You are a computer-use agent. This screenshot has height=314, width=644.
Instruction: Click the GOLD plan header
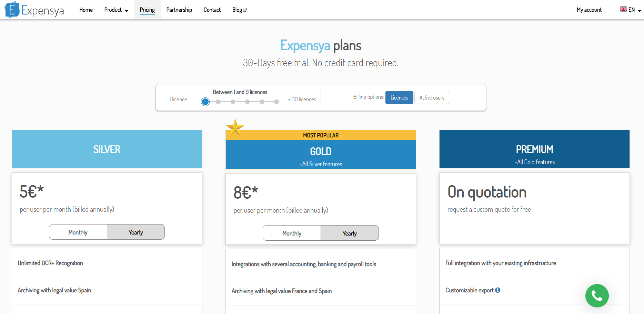click(x=321, y=154)
